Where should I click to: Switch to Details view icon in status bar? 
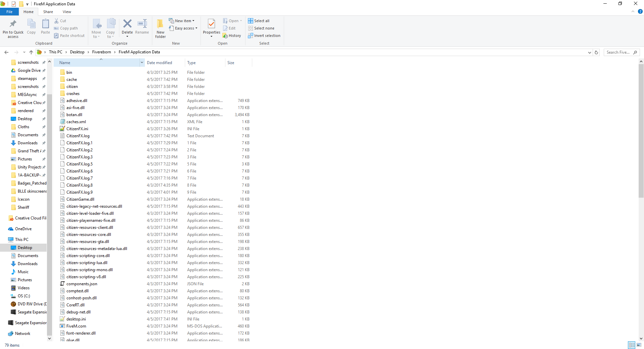click(x=632, y=345)
